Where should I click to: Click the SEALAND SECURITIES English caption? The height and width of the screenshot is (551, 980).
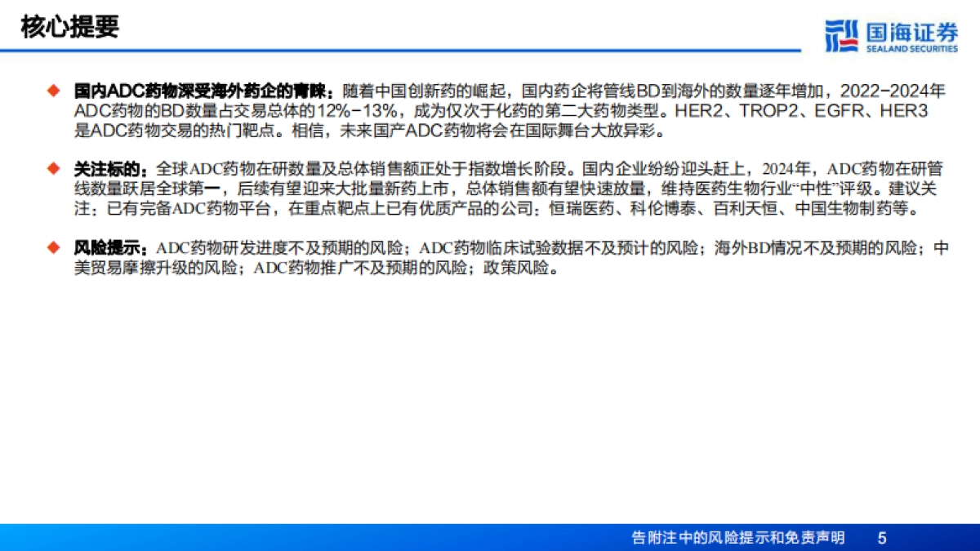(909, 49)
